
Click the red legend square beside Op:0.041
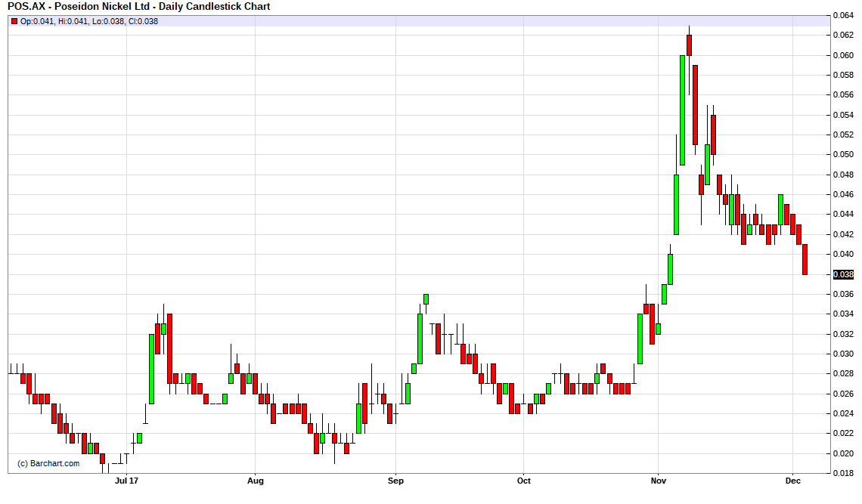click(14, 21)
